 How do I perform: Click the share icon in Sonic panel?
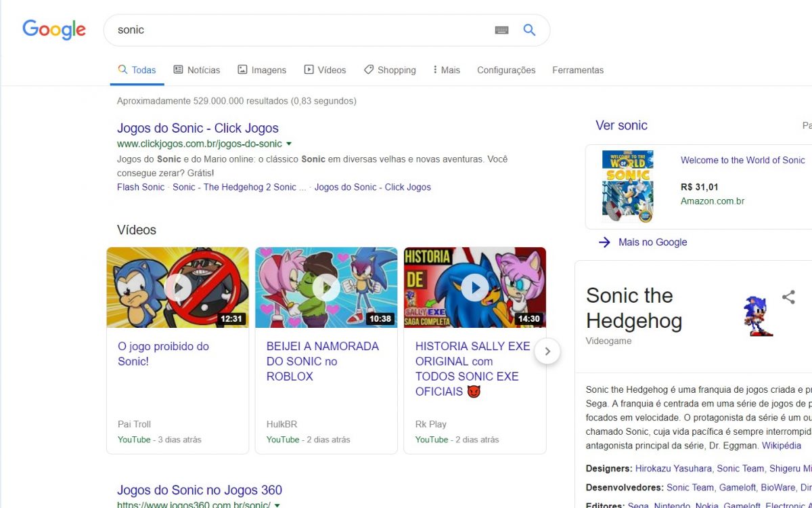tap(788, 297)
